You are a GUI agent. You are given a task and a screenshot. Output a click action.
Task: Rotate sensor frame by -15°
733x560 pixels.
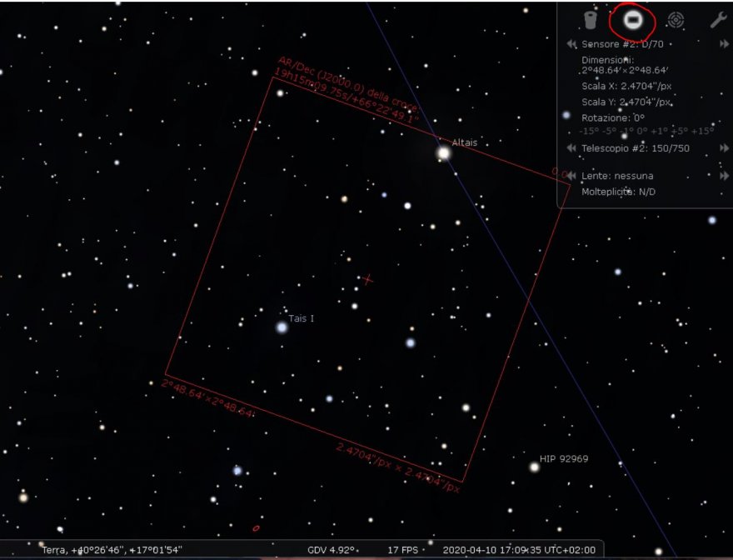click(x=588, y=131)
